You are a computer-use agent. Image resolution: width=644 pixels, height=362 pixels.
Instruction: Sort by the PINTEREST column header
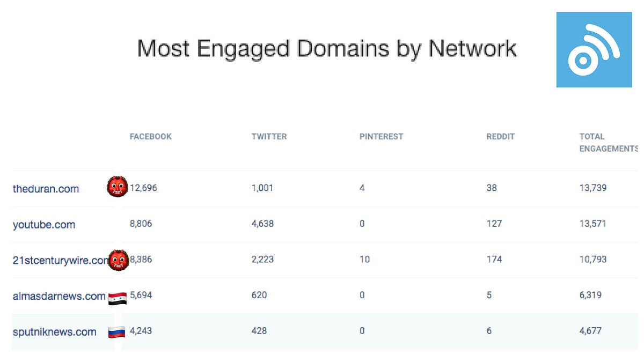pos(381,137)
